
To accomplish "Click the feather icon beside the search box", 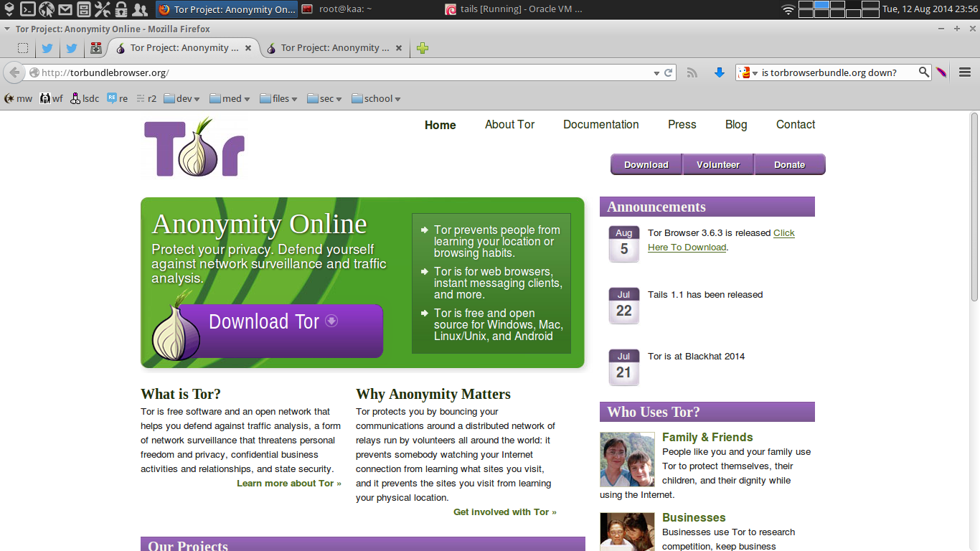I will [941, 72].
